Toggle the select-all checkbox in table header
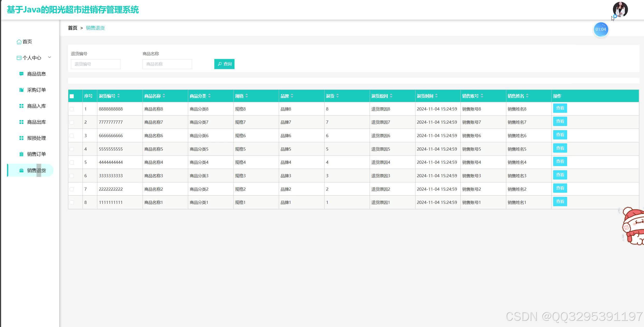This screenshot has width=644, height=327. pyautogui.click(x=72, y=96)
